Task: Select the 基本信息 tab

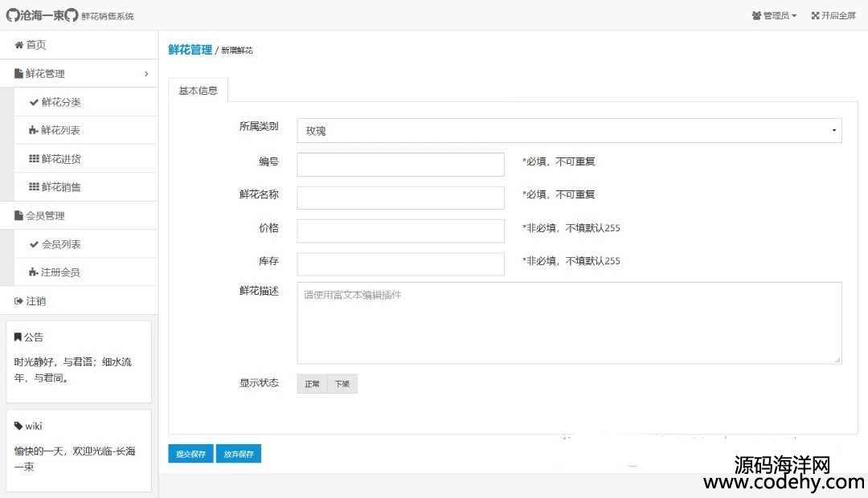Action: click(198, 91)
